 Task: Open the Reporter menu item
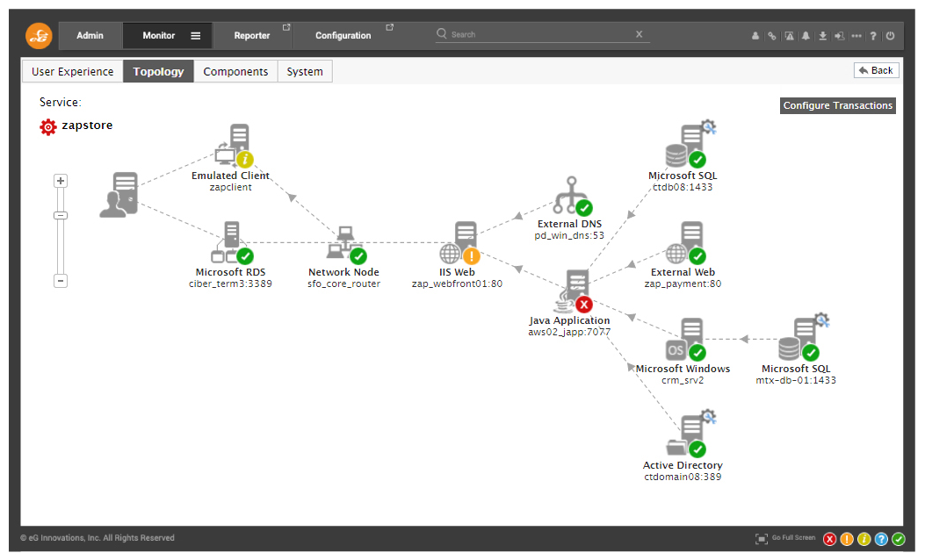click(x=252, y=36)
